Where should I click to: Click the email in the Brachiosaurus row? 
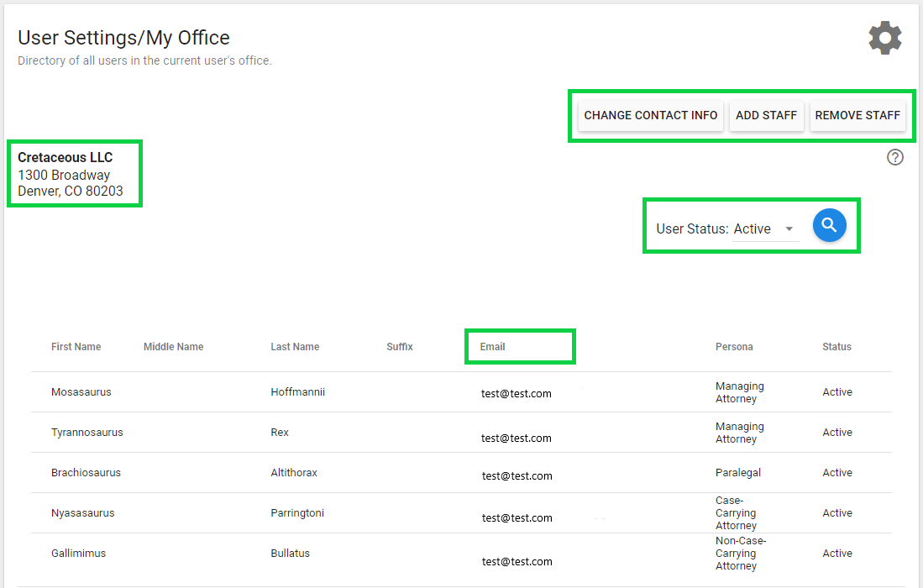(x=517, y=475)
